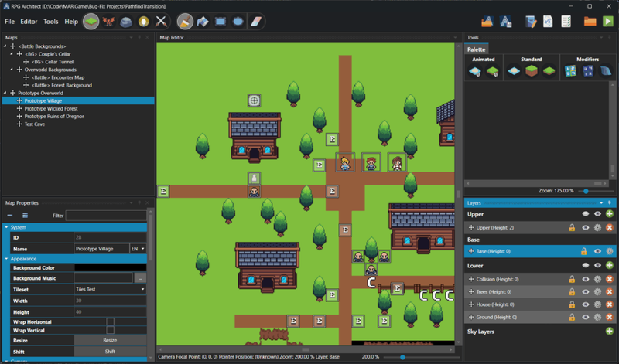Open settings gear for House layer

point(598,304)
